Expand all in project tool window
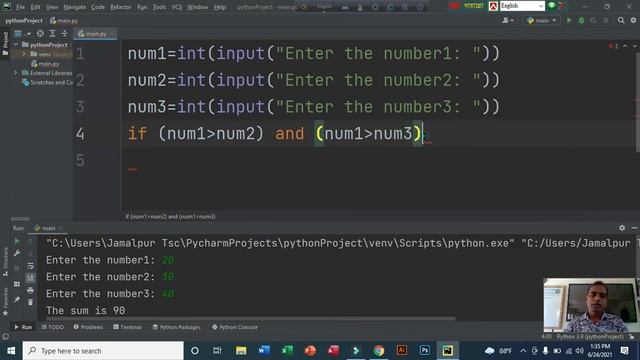 (x=52, y=33)
